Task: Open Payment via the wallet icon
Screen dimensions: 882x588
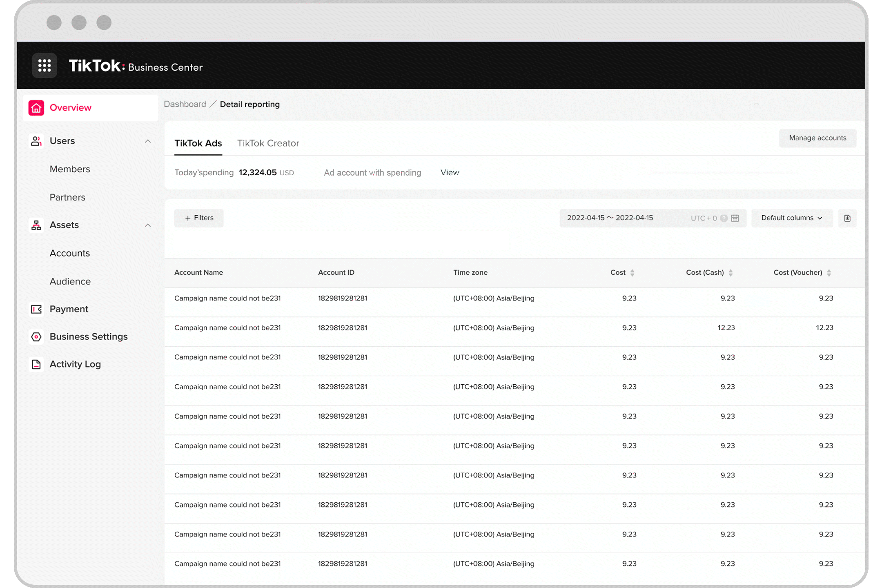Action: (36, 309)
